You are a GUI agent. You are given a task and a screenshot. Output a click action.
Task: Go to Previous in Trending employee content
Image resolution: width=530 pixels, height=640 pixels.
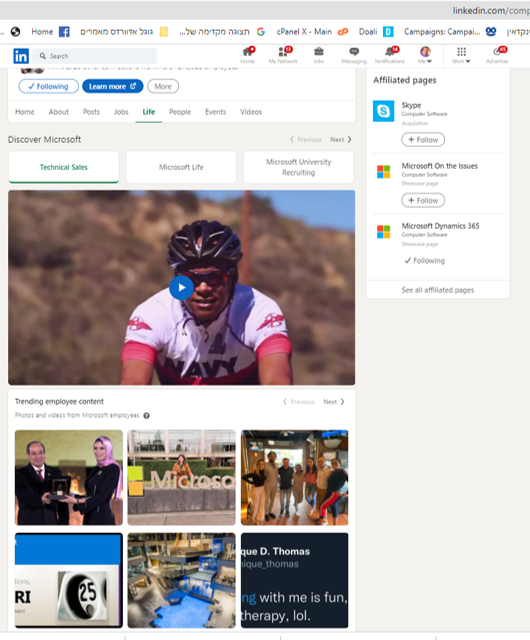click(x=298, y=402)
